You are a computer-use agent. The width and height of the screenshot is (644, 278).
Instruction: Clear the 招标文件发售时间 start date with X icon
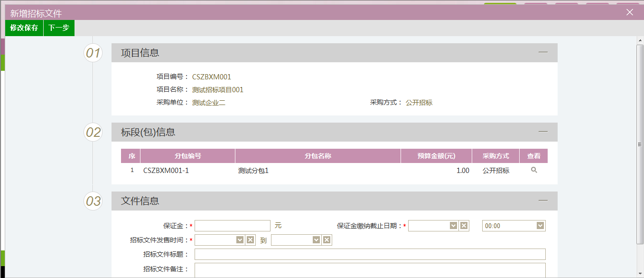[x=250, y=240]
